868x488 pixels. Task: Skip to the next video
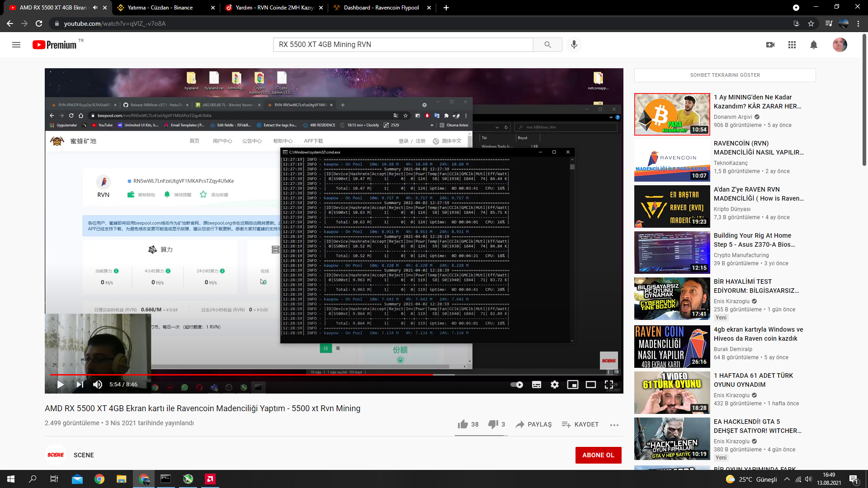coord(80,385)
